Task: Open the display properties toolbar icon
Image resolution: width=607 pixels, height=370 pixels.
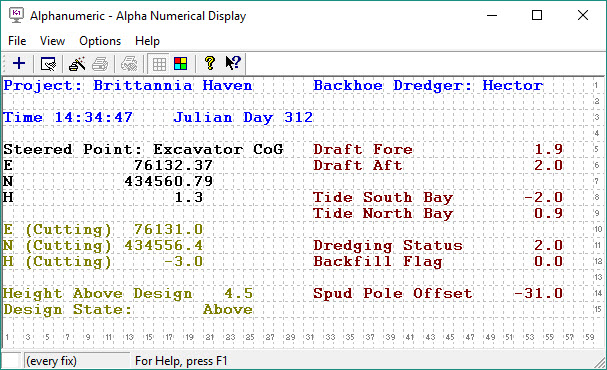Action: [x=48, y=63]
